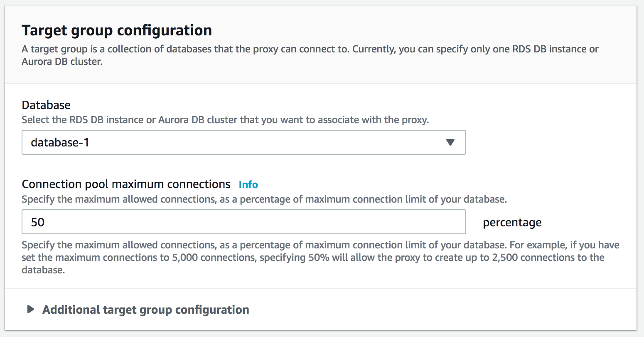
Task: Click empty space right of Additional configuration expander
Action: 436,310
